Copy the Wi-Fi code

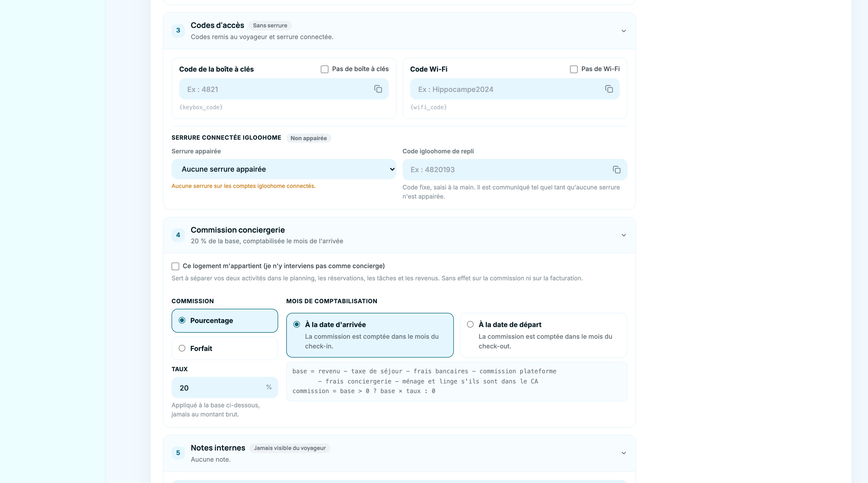coord(609,89)
